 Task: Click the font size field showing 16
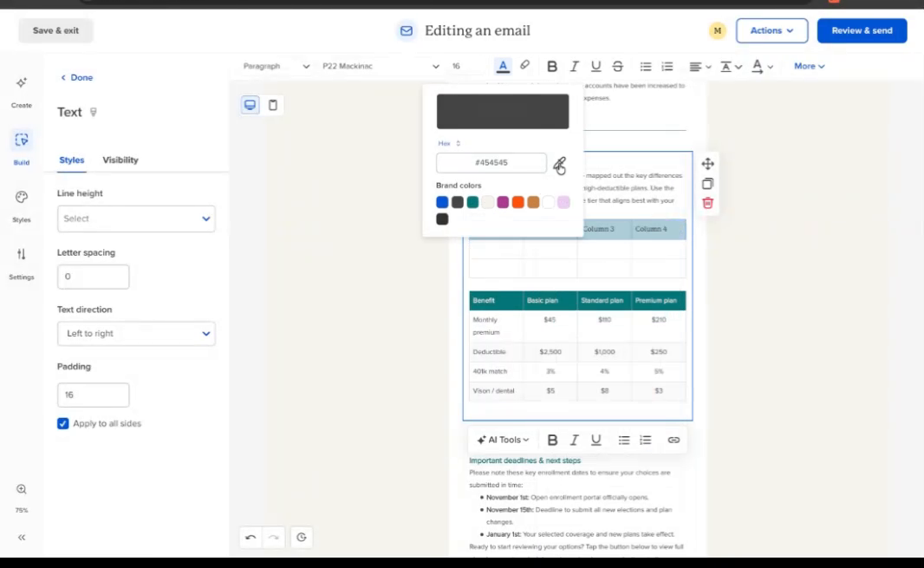465,66
